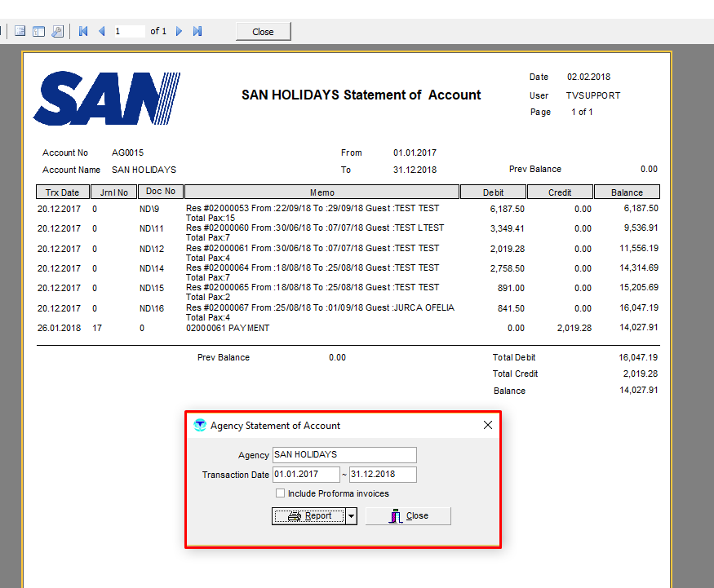
Task: Click Close button in the Agency dialog
Action: (x=408, y=516)
